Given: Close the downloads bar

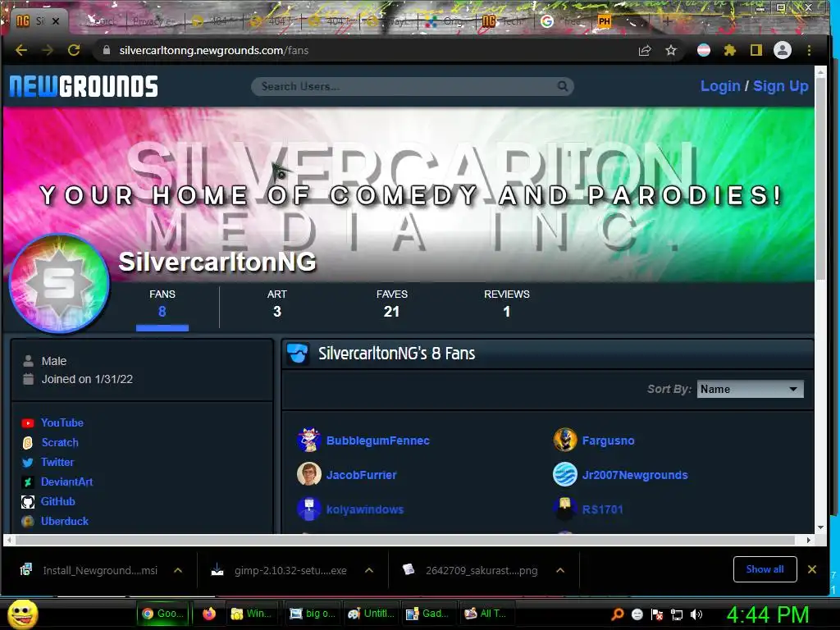Looking at the screenshot, I should 812,569.
